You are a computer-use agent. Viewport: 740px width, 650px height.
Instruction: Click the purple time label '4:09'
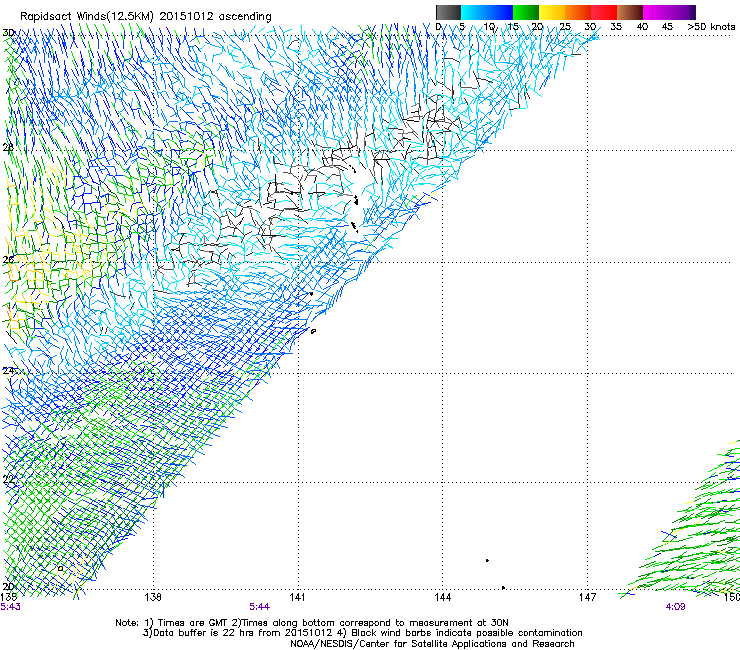675,607
